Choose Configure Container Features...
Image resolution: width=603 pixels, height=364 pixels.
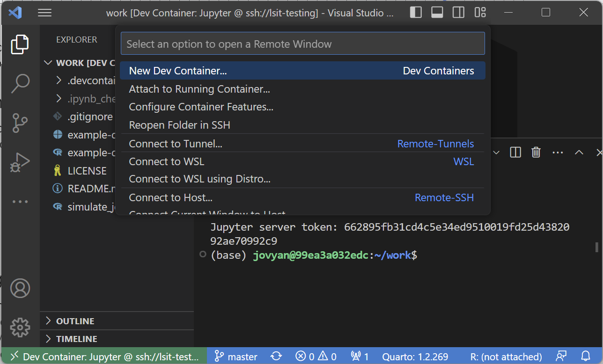[x=302, y=107]
